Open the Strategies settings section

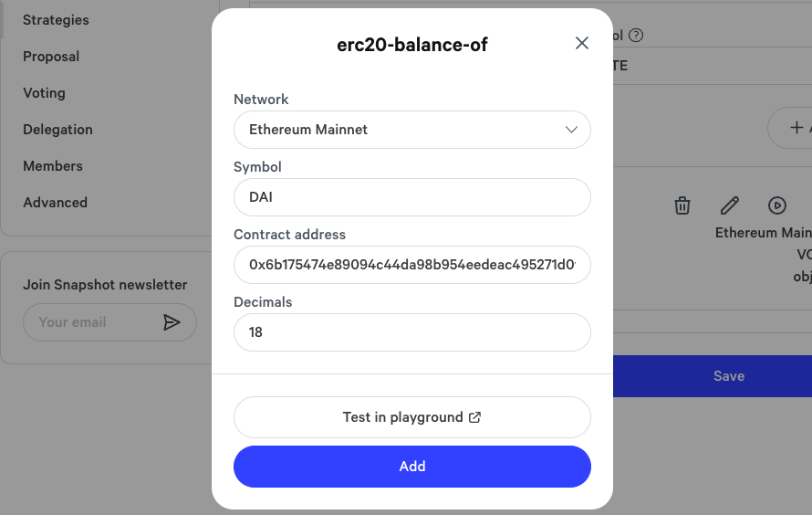(x=56, y=20)
